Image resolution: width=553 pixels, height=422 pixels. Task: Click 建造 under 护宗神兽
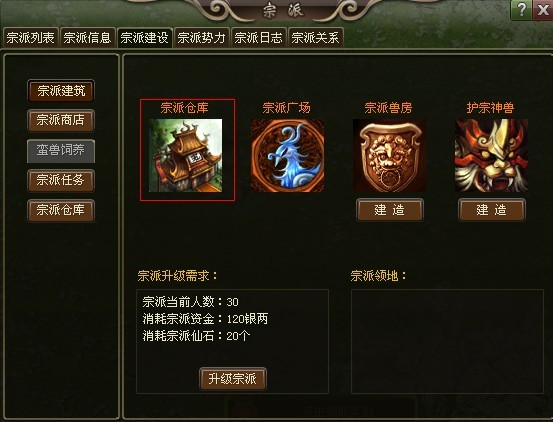coord(492,210)
